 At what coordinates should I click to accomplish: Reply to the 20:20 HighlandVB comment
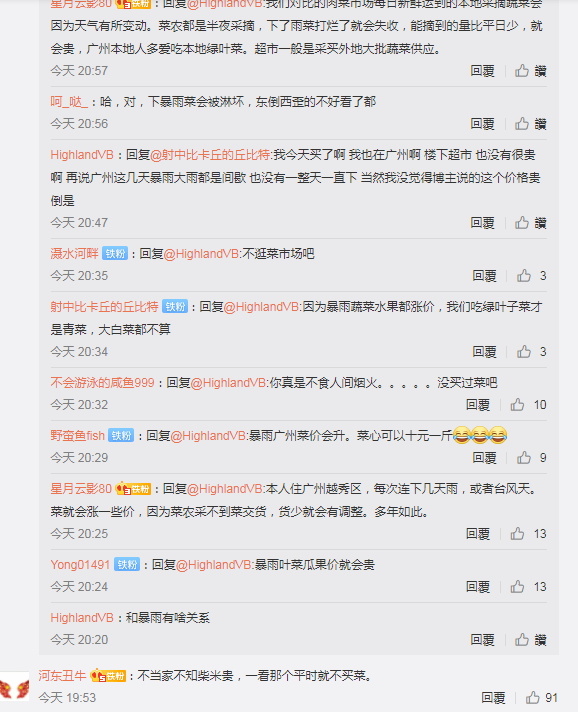(x=482, y=640)
